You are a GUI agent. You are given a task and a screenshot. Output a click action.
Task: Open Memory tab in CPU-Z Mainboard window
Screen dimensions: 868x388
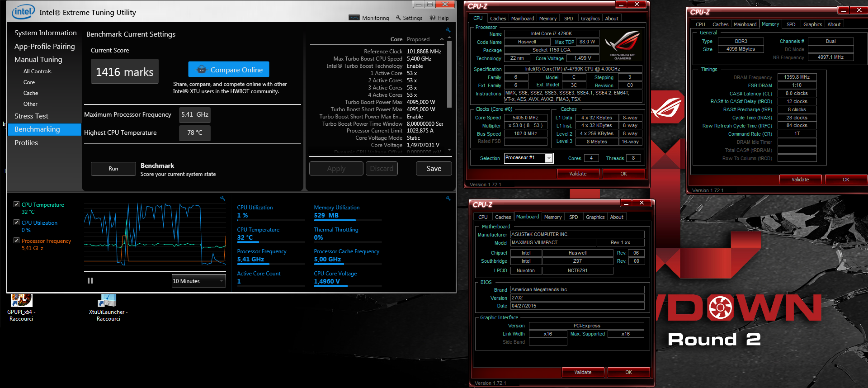(553, 217)
